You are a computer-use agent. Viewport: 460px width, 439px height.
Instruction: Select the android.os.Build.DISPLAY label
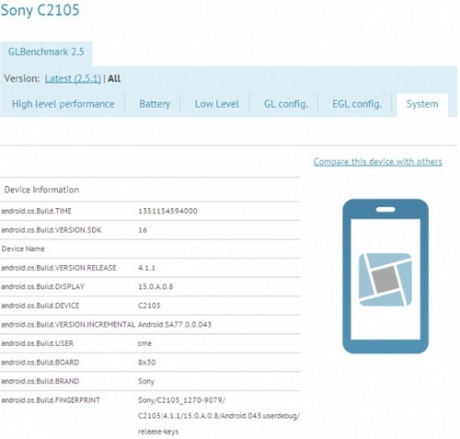click(43, 287)
